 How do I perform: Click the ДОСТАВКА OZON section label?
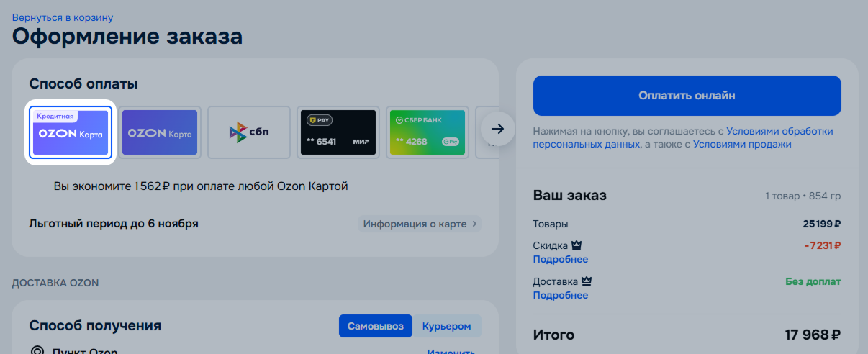(x=55, y=283)
